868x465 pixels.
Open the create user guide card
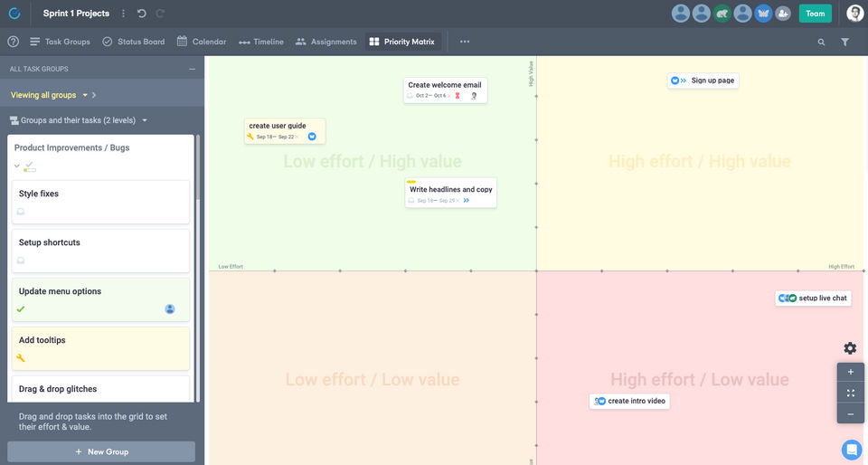[285, 131]
